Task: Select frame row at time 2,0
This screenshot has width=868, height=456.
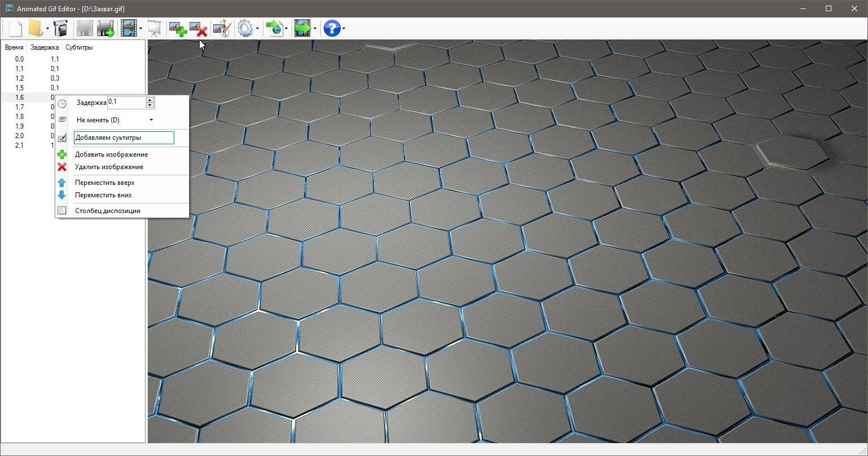Action: (x=28, y=136)
